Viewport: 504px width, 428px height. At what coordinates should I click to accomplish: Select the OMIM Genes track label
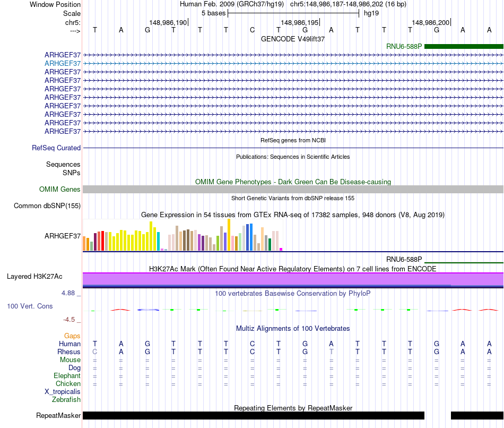(x=59, y=189)
